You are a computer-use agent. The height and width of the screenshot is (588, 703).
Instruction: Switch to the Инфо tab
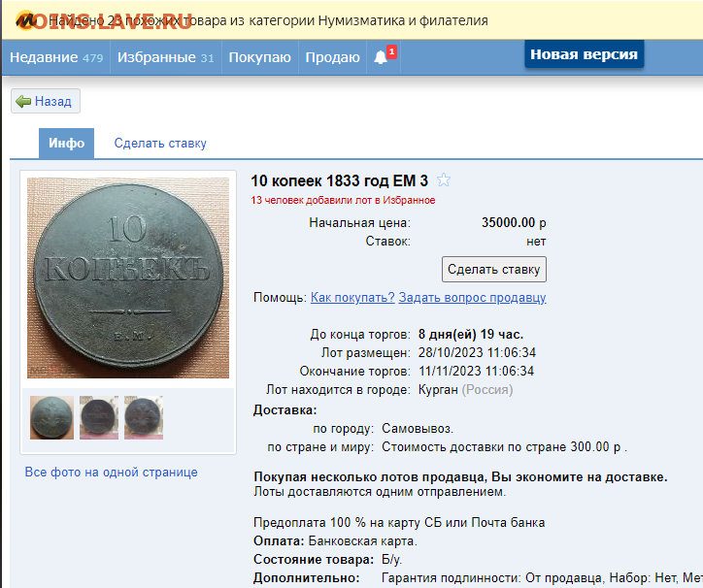66,143
